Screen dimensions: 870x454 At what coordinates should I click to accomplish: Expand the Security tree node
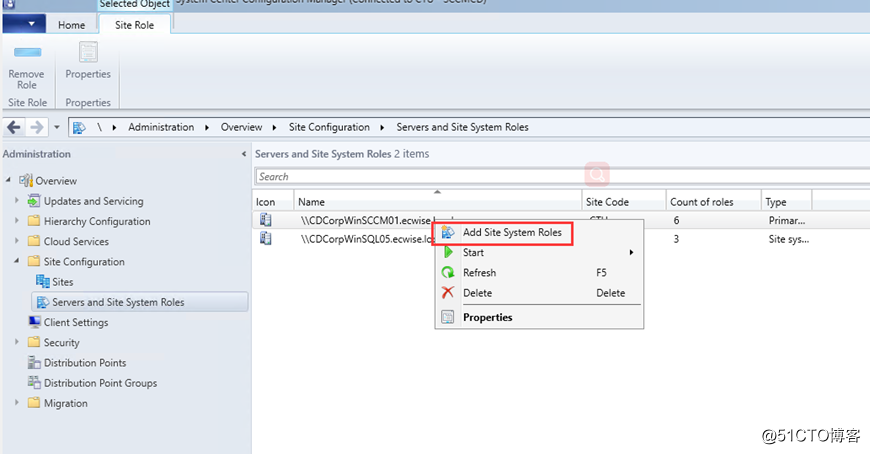tap(17, 341)
